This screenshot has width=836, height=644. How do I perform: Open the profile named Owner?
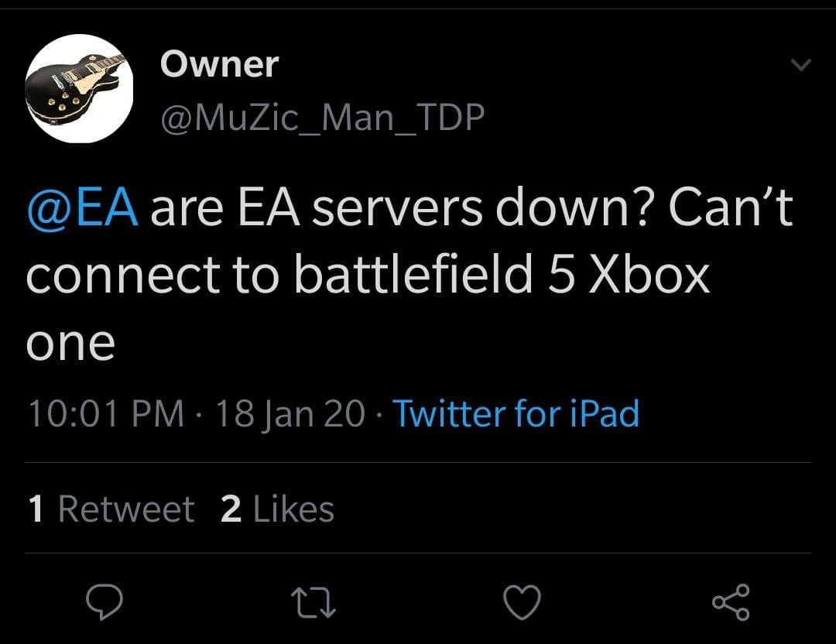pyautogui.click(x=219, y=64)
